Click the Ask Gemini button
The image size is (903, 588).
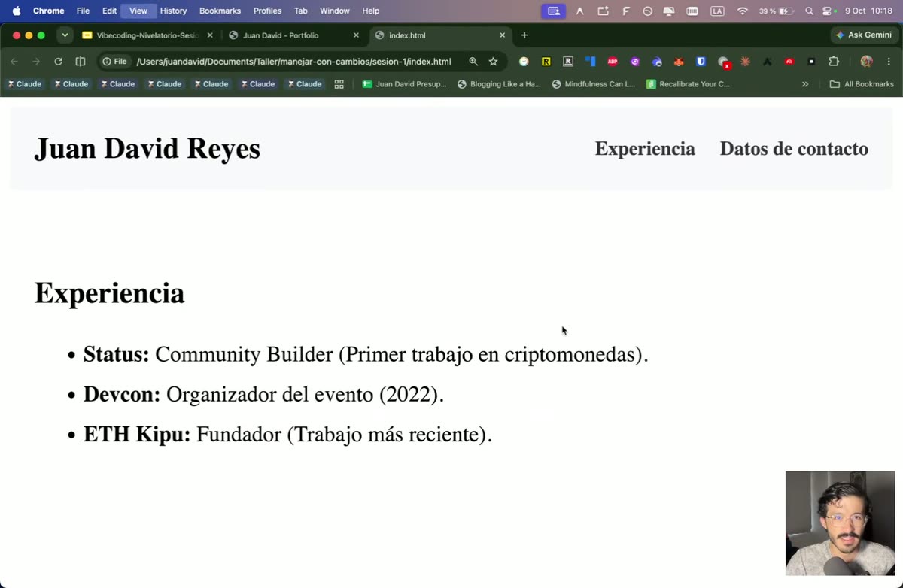click(x=863, y=35)
